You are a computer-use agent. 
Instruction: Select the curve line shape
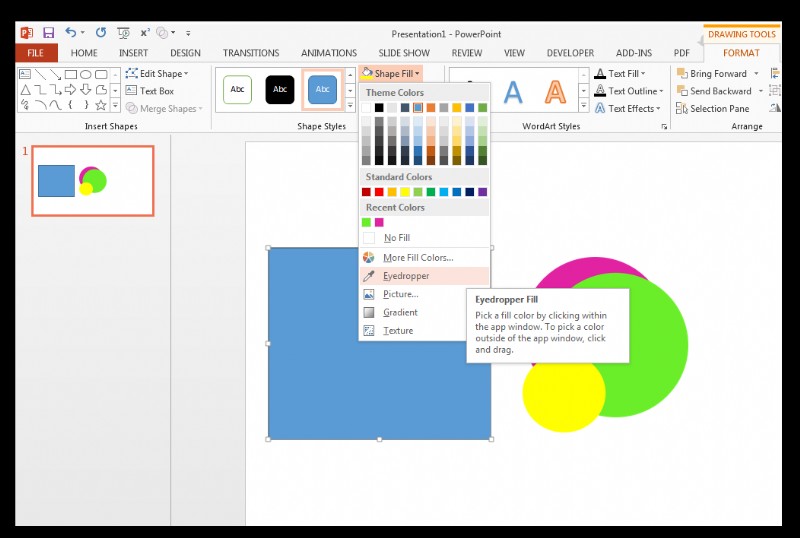coord(56,106)
